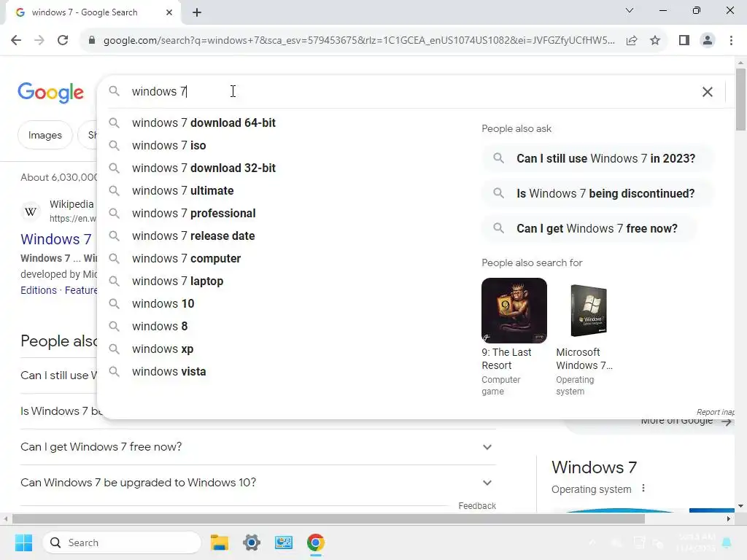This screenshot has height=560, width=747.
Task: Click the taskbar Search box
Action: (x=122, y=542)
